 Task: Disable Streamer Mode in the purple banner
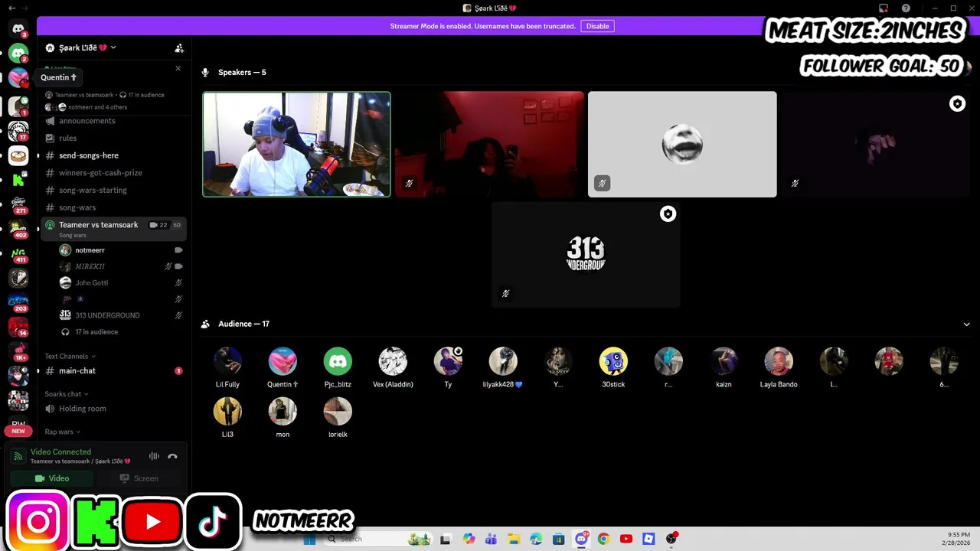tap(597, 26)
